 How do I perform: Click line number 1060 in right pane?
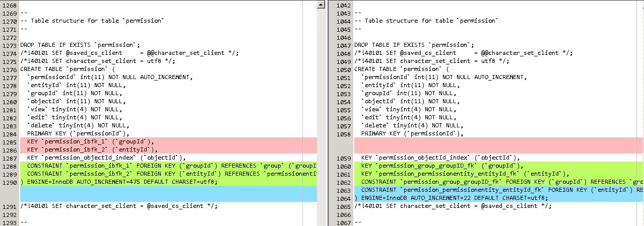click(343, 166)
